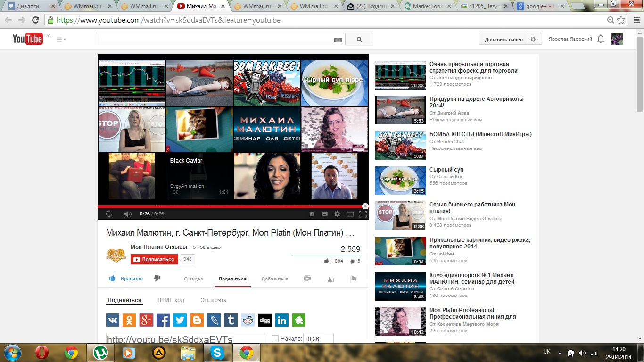Share the video on Google+
This screenshot has height=362, width=644.
(146, 321)
